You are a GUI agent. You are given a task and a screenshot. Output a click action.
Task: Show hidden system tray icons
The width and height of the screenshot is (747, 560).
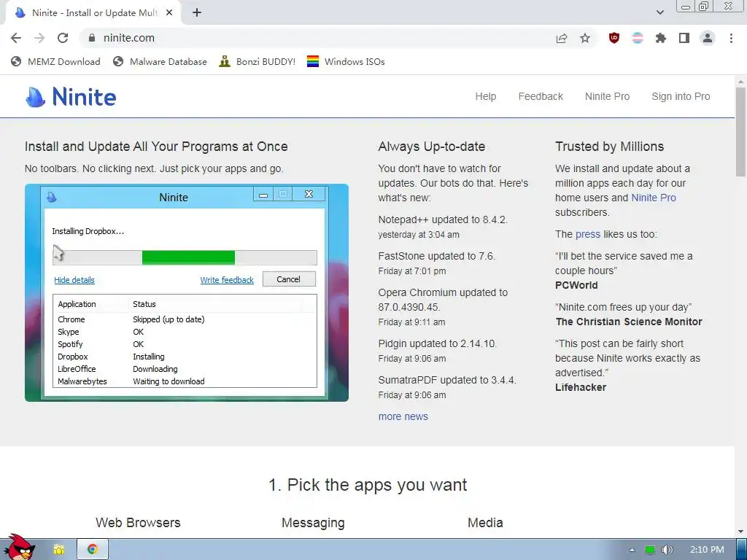pos(632,550)
